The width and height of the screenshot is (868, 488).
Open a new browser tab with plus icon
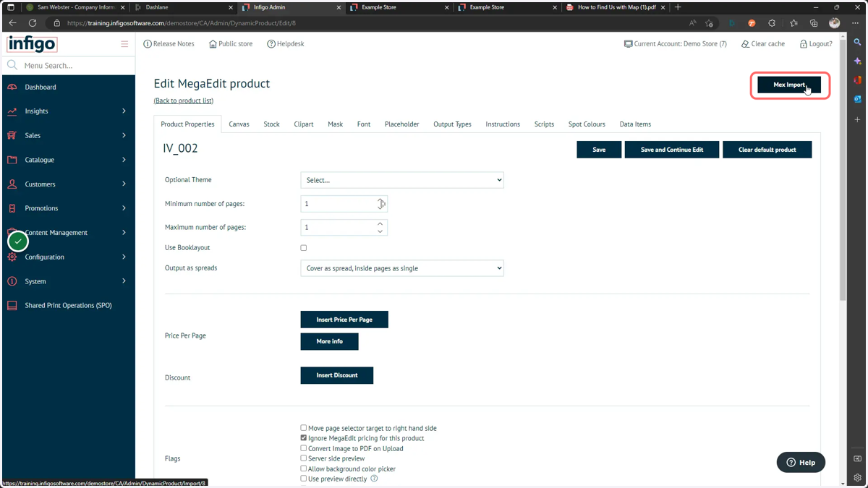point(678,7)
